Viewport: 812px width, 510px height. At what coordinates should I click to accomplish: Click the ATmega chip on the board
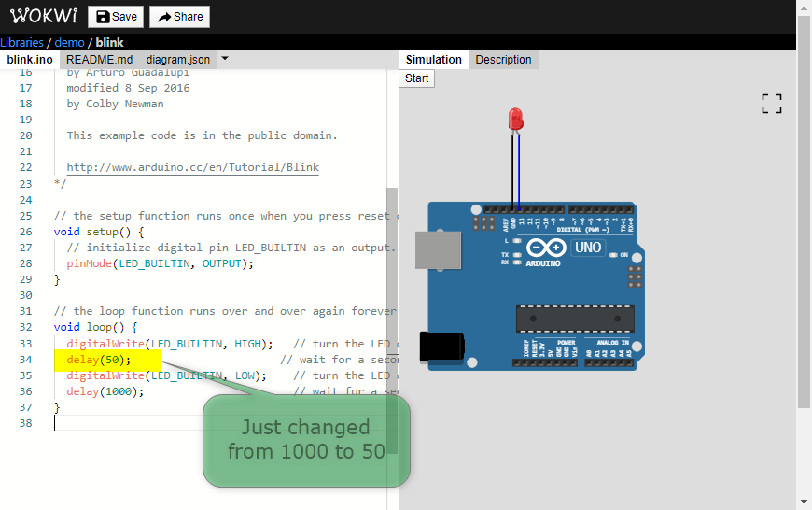[x=575, y=319]
